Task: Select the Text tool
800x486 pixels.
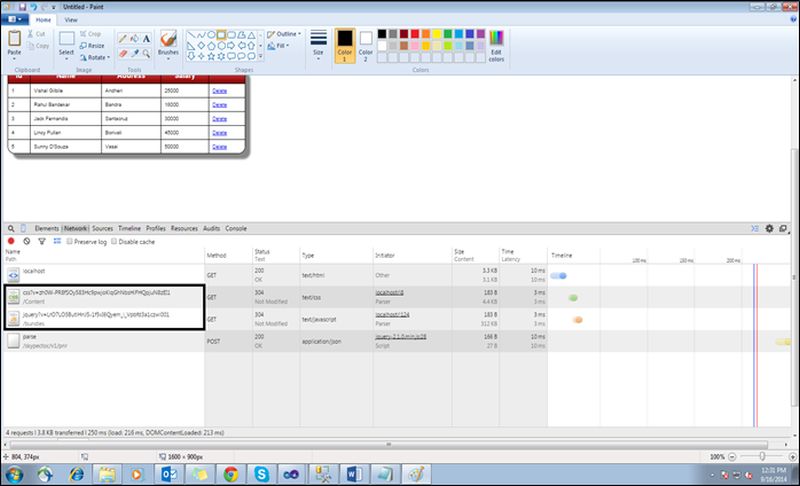Action: (x=146, y=39)
